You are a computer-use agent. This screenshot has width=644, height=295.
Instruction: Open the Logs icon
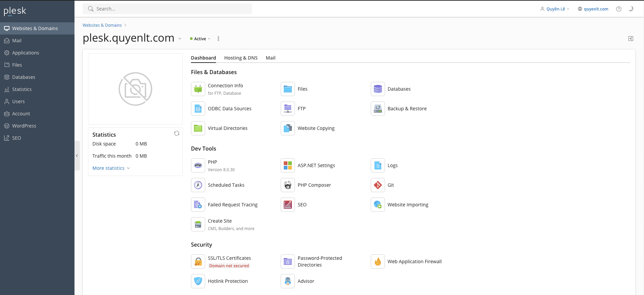coord(378,165)
